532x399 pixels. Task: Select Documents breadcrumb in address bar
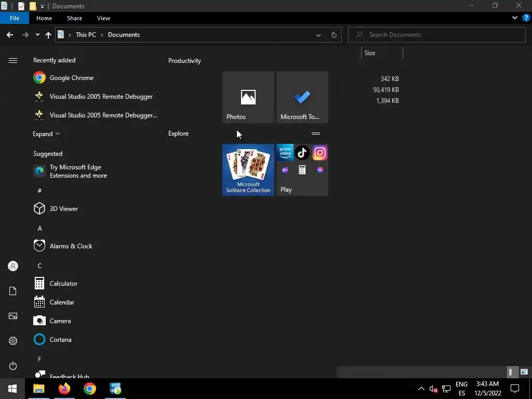pyautogui.click(x=124, y=35)
